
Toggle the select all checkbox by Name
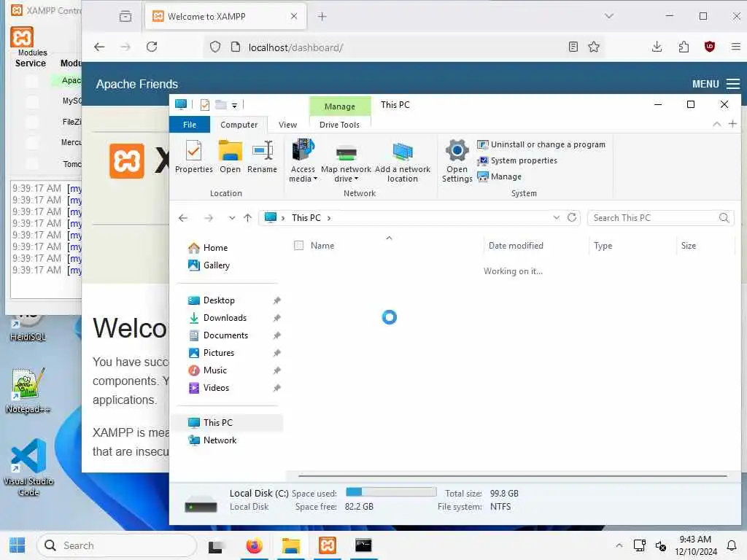298,245
